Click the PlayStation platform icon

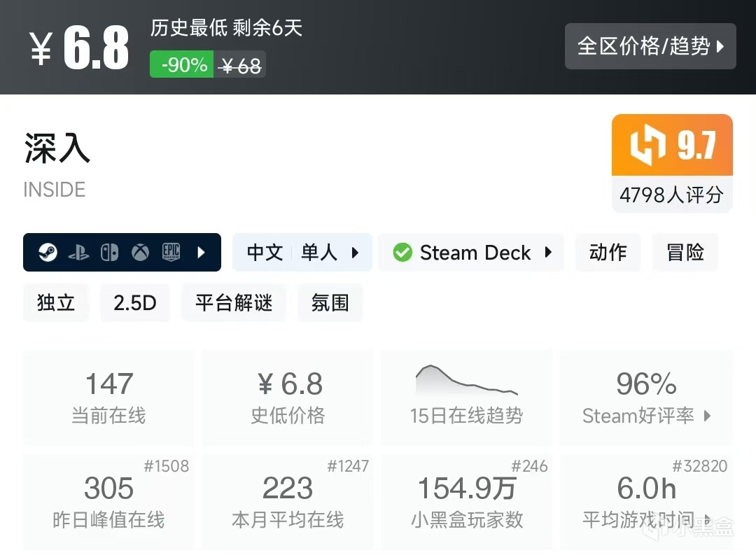point(78,252)
